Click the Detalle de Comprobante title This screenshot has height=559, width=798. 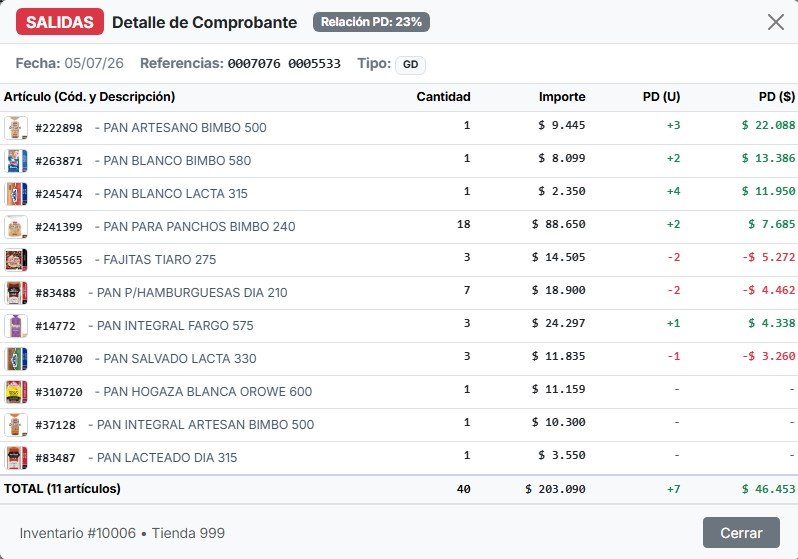[205, 22]
